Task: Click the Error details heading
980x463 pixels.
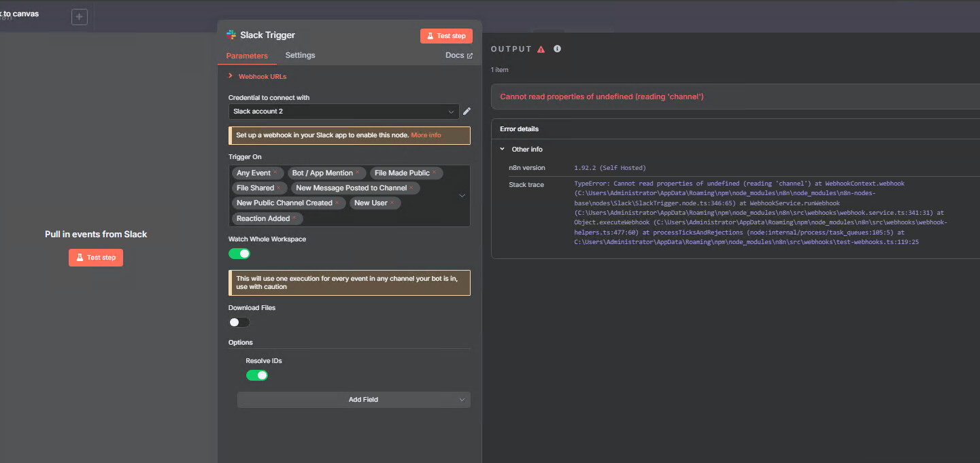Action: (520, 128)
